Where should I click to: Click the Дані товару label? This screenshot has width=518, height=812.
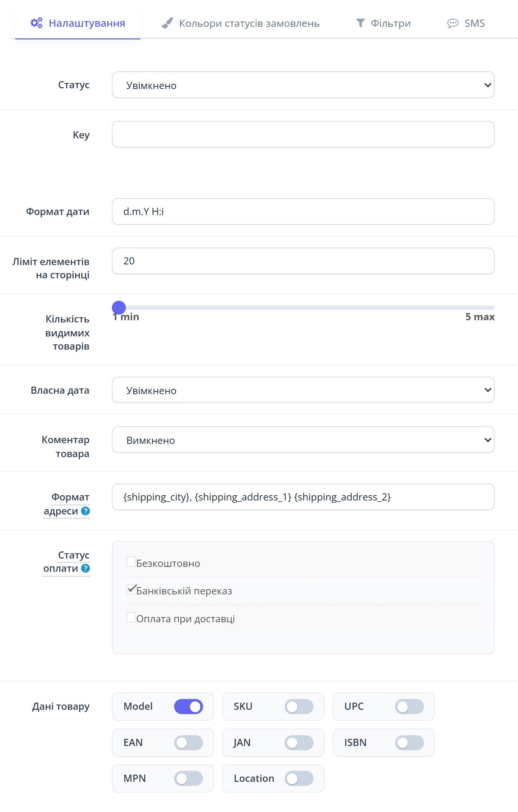(x=61, y=706)
